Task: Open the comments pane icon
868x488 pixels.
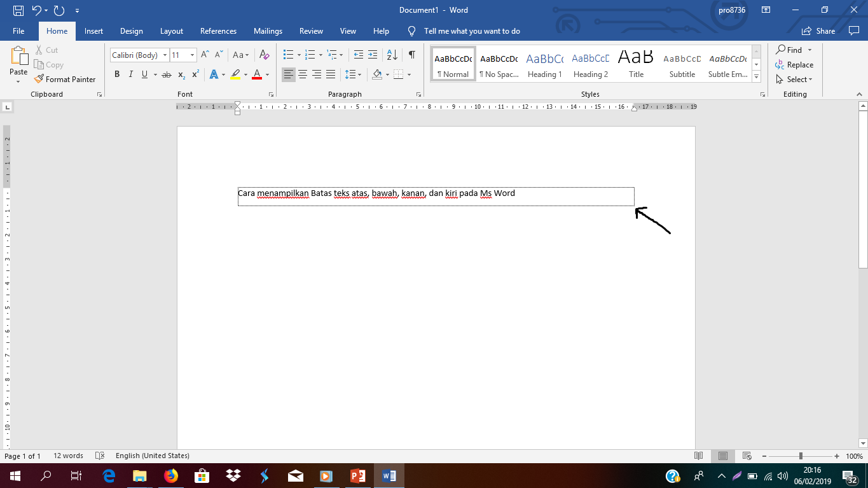Action: [854, 31]
